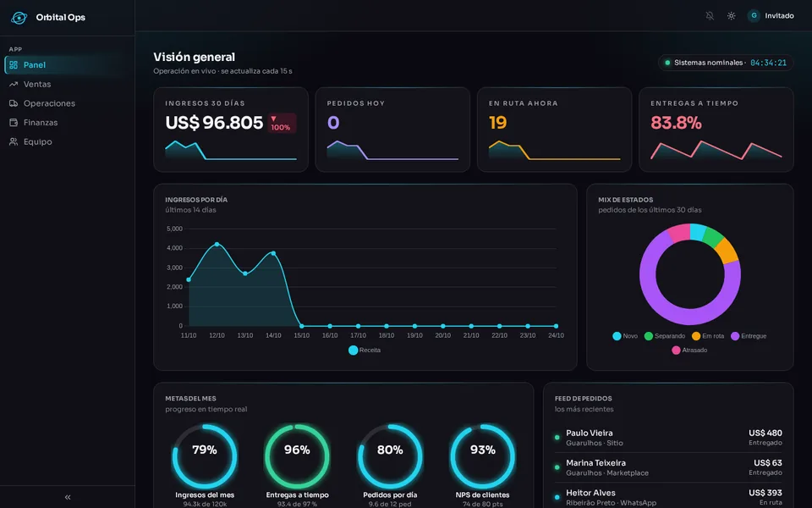Click the US$ 480 order amount

[765, 433]
